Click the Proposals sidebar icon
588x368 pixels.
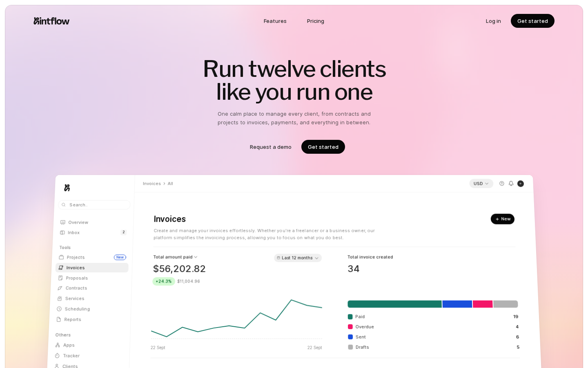(60, 278)
